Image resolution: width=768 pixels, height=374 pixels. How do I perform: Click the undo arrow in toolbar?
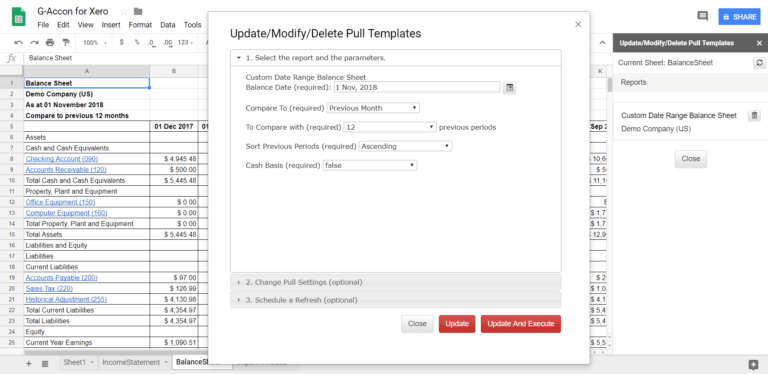pyautogui.click(x=19, y=43)
